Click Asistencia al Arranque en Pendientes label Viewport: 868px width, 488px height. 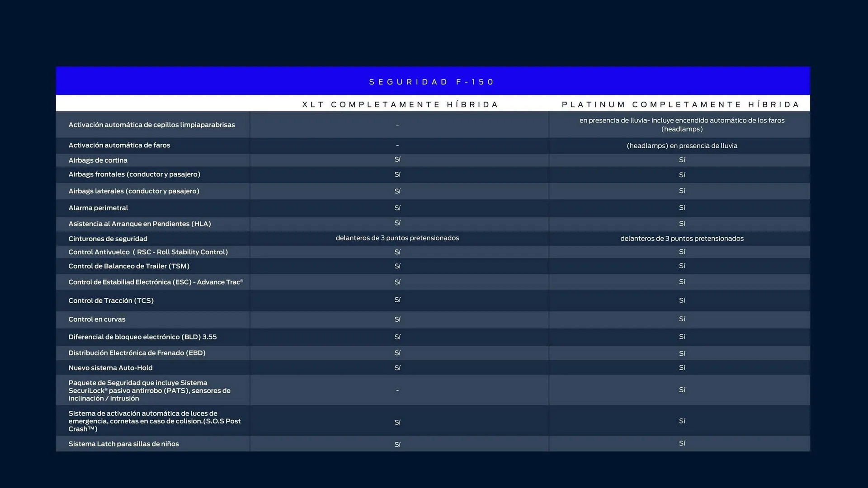point(139,224)
